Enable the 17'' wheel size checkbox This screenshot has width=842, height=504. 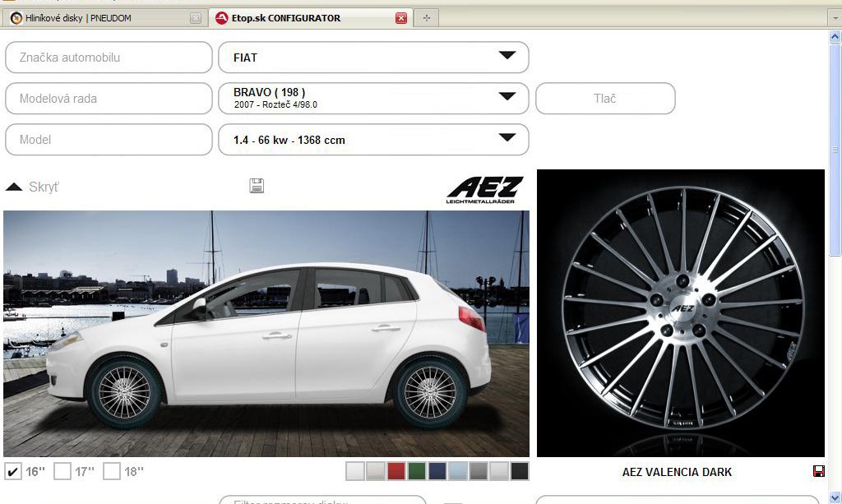click(x=62, y=471)
